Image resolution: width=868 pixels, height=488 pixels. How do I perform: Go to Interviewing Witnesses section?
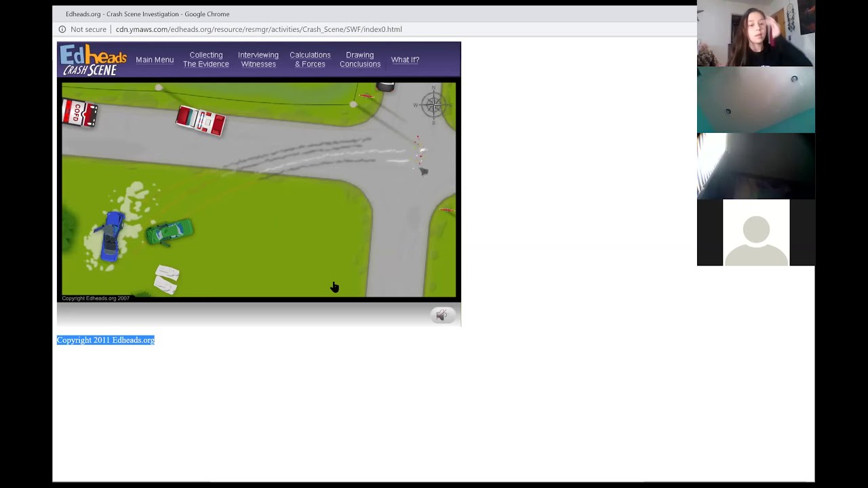[258, 60]
